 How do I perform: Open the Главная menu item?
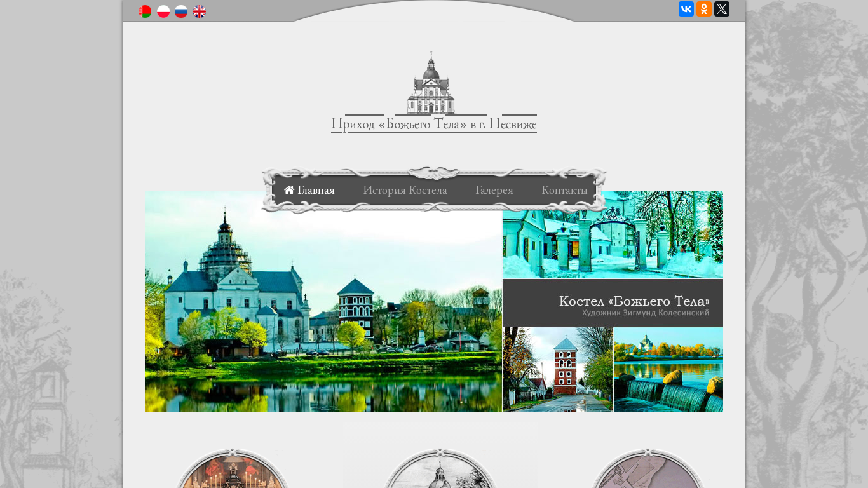pos(309,190)
